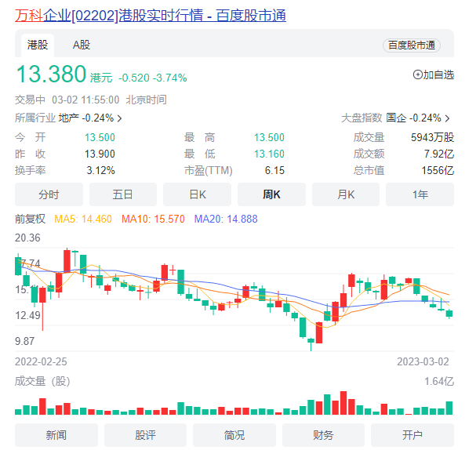Click the MA20: 14.888 indicator label
Viewport: 476px width, 450px height.
pyautogui.click(x=226, y=219)
